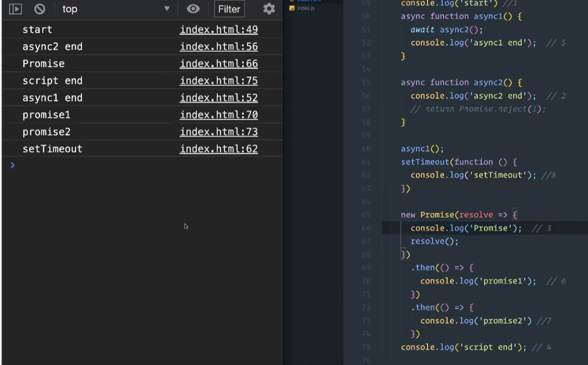Viewport: 588px width, 365px height.
Task: Click the index.js file icon
Action: coord(292,8)
